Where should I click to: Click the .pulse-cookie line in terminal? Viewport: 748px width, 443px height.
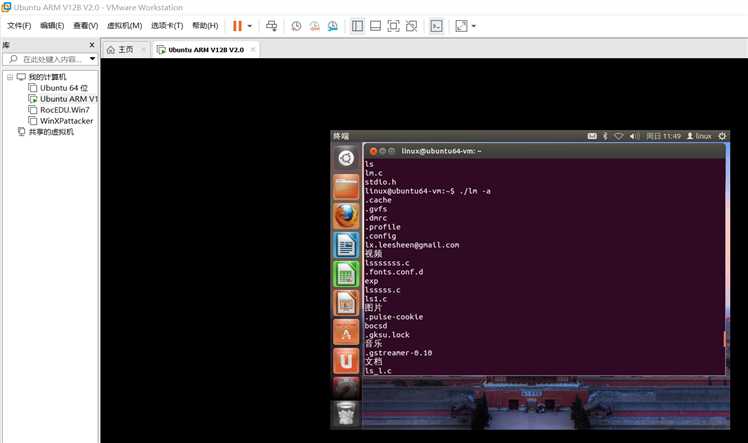pos(394,317)
